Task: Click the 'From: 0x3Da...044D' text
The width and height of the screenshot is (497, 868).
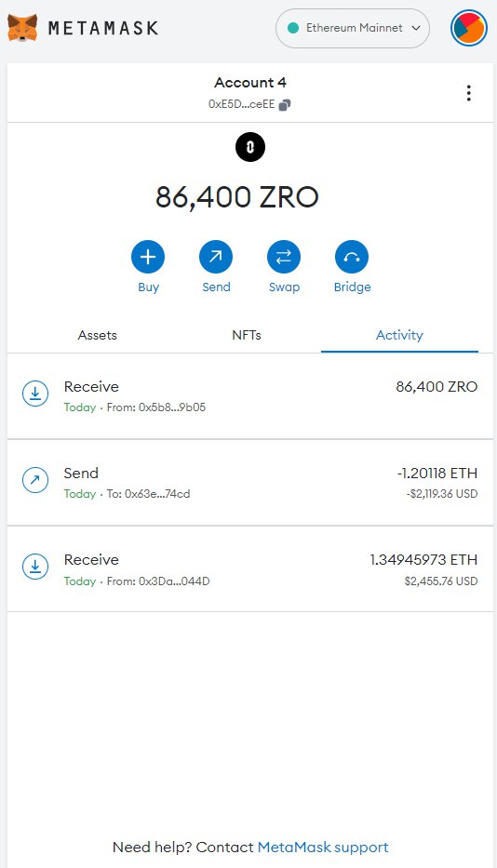Action: click(x=158, y=581)
